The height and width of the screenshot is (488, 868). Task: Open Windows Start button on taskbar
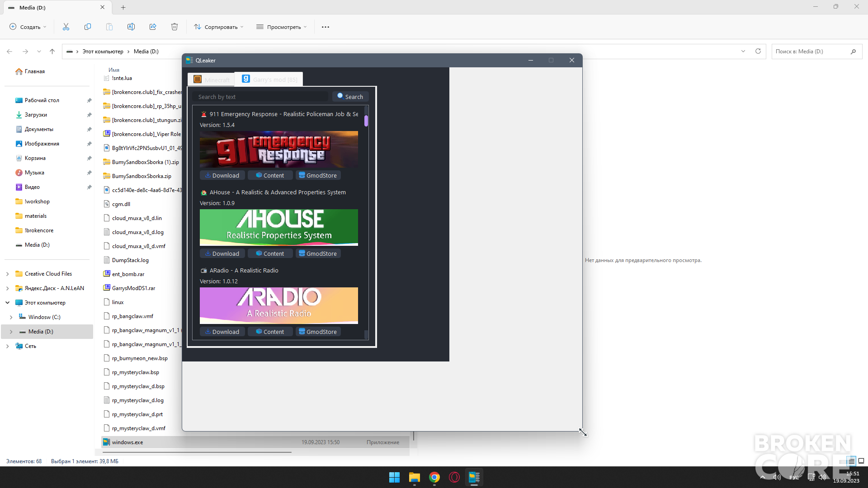point(394,477)
